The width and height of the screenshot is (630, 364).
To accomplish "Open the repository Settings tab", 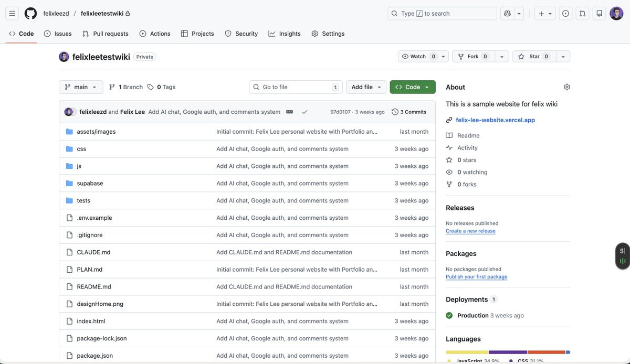I will 328,34.
